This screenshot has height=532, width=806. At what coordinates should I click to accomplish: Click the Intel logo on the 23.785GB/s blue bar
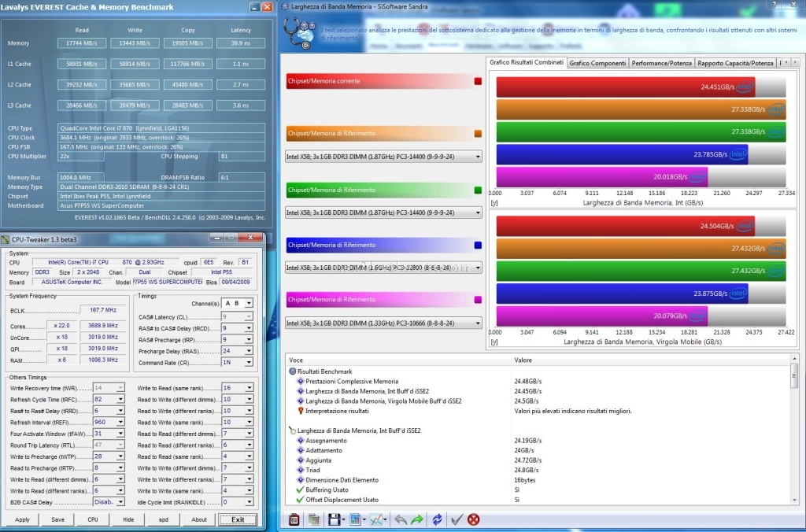coord(738,154)
